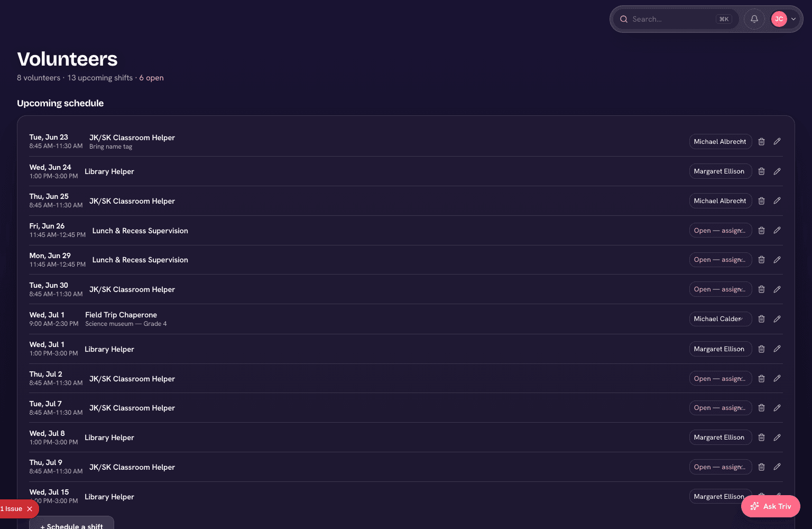Screen dimensions: 812x529
Task: Expand the JC user account menu
Action: pyautogui.click(x=784, y=19)
